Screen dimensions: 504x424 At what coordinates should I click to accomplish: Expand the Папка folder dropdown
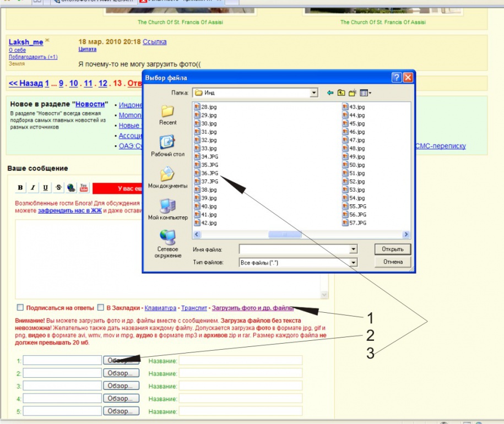pyautogui.click(x=314, y=93)
